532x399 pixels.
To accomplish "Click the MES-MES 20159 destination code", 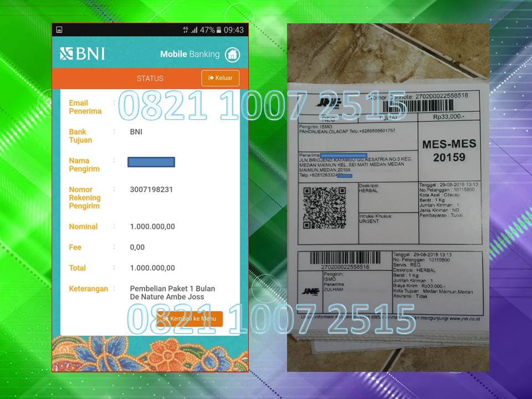I will (x=449, y=150).
